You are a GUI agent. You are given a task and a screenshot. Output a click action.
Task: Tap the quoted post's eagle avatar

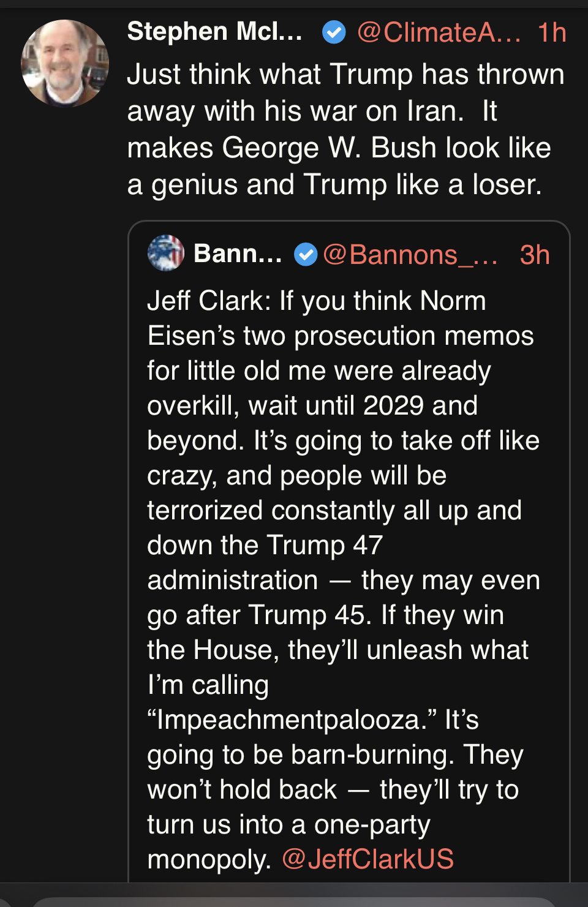(166, 253)
